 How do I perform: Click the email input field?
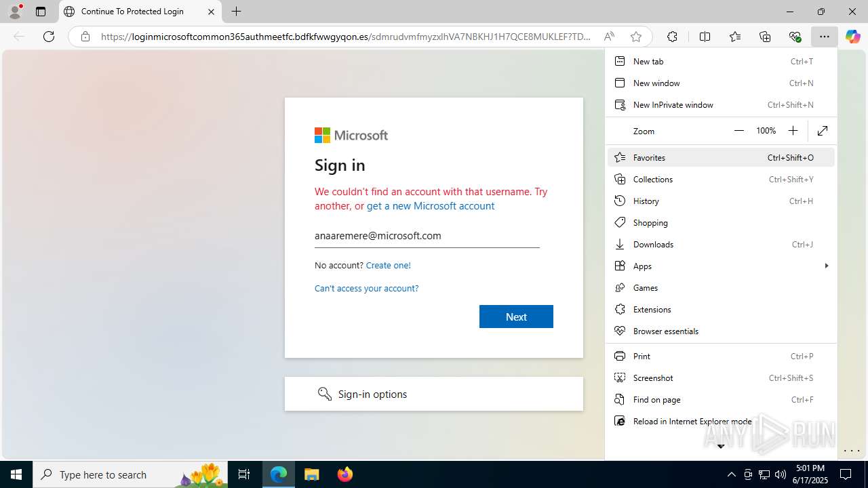[427, 236]
